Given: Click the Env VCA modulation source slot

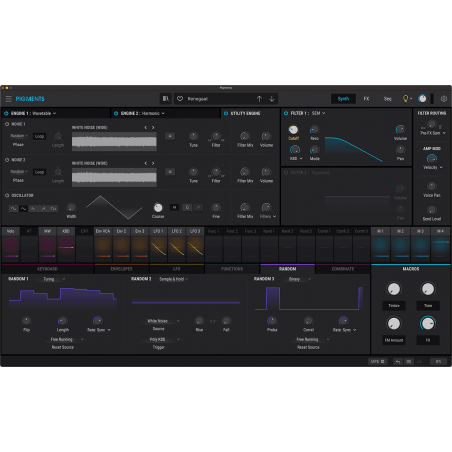Looking at the screenshot, I should point(103,245).
